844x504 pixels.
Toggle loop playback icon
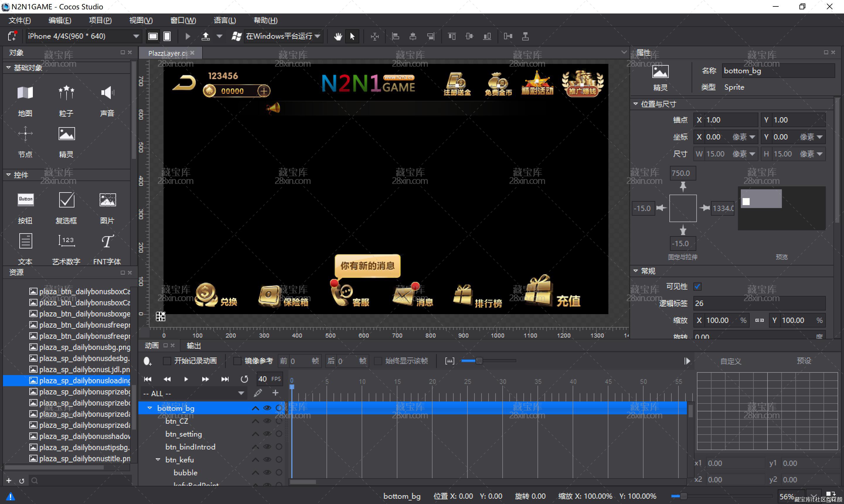pyautogui.click(x=244, y=379)
